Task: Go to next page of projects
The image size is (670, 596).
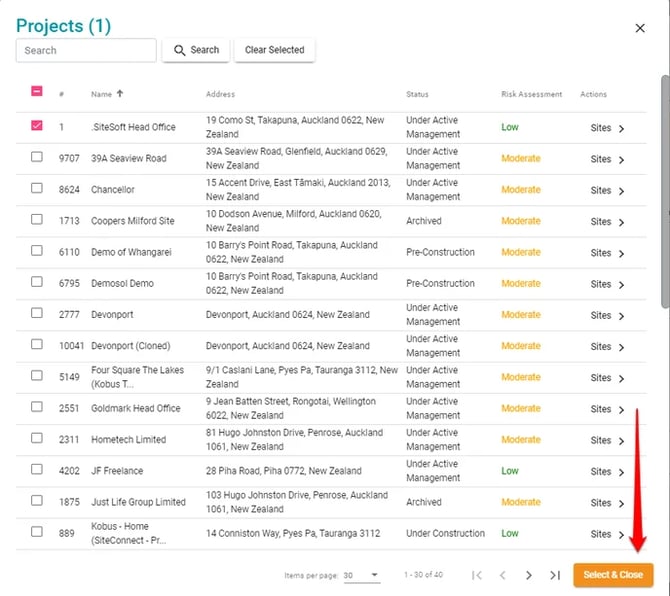Action: (529, 575)
